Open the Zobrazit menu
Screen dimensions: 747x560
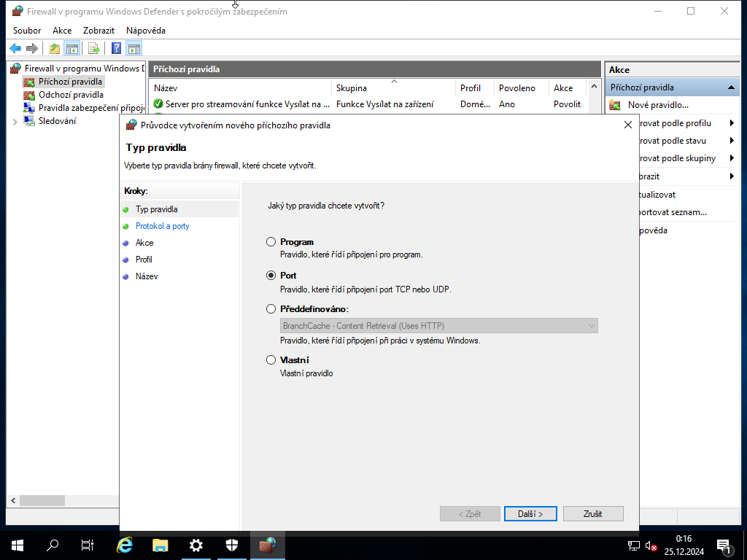[x=98, y=30]
